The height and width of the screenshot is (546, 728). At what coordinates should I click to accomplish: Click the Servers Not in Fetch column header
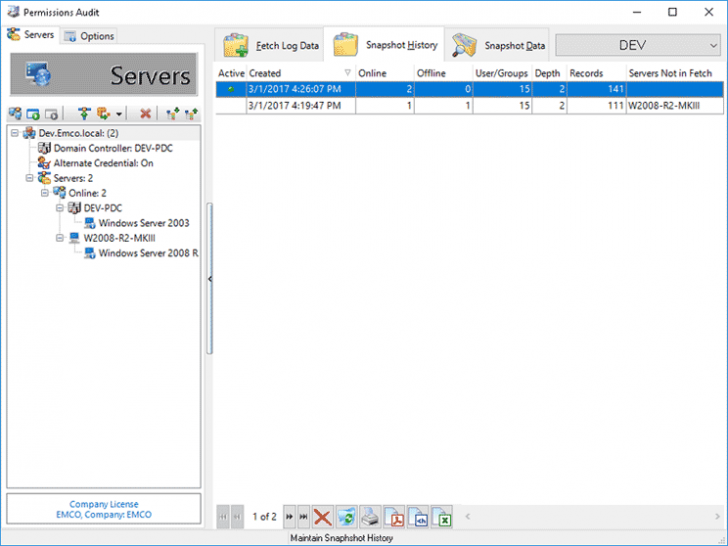coord(674,73)
